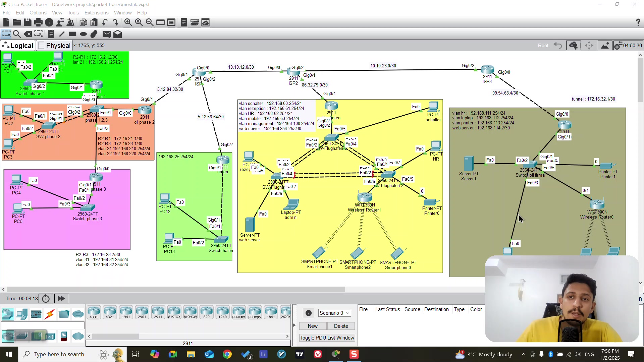Screen dimensions: 644x362
Task: Click the Undo arrow icon
Action: (105, 22)
